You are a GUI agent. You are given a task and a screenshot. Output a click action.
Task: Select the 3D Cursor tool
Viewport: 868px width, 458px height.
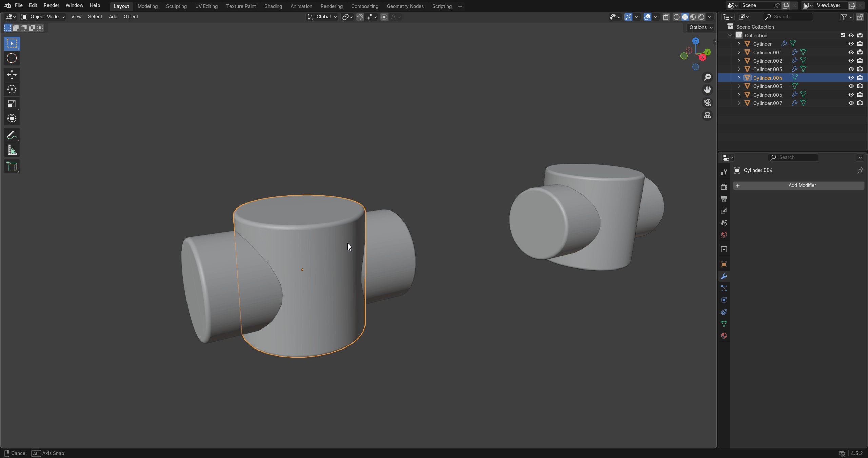[12, 58]
